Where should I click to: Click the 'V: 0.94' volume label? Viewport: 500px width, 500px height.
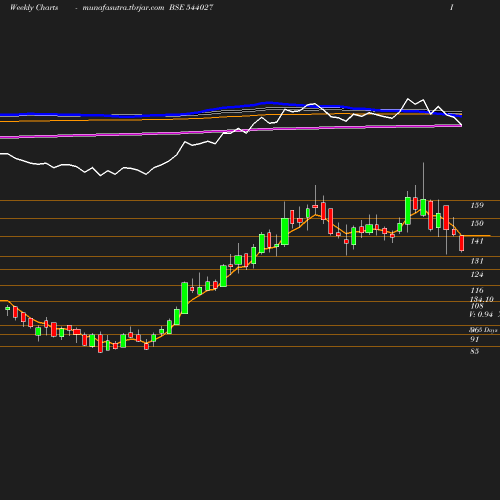481,314
